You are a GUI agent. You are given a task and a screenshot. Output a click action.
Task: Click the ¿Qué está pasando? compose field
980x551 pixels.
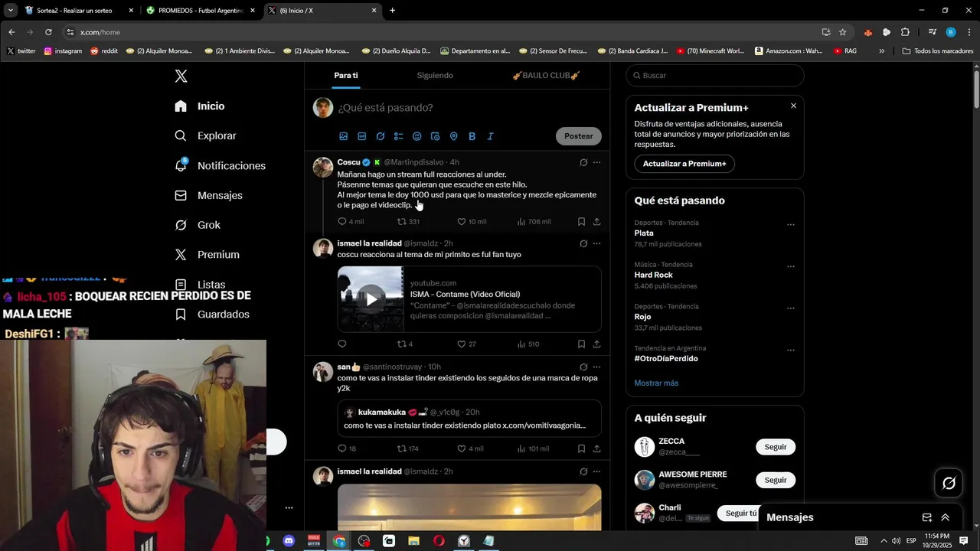coord(469,108)
